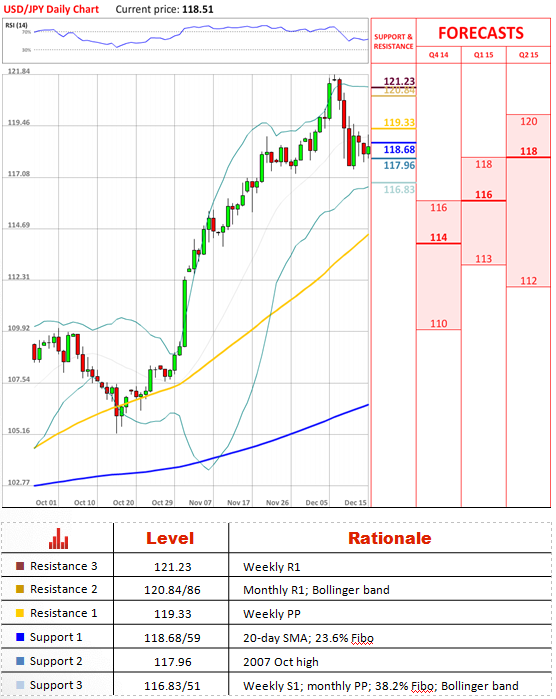The height and width of the screenshot is (699, 556).
Task: Click the current price value 118.51
Action: pyautogui.click(x=198, y=9)
